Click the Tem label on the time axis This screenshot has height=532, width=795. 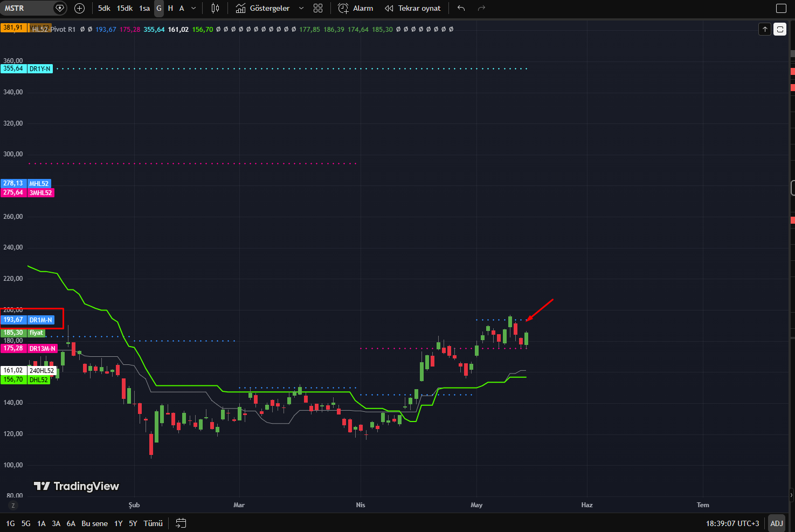click(703, 505)
